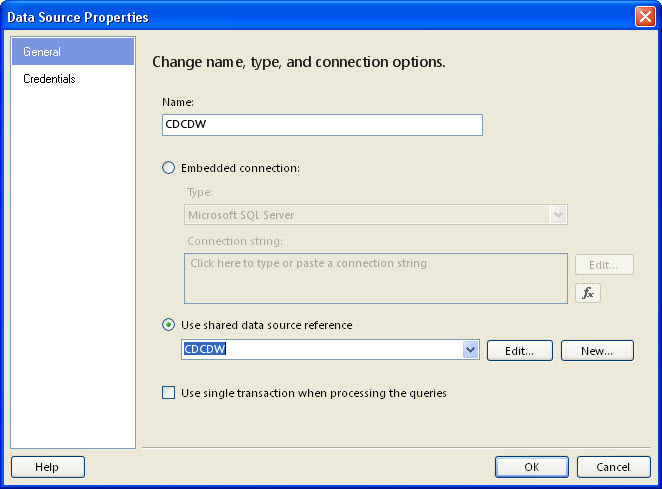The width and height of the screenshot is (662, 489).
Task: Click Edit beside the connection string box
Action: [604, 265]
